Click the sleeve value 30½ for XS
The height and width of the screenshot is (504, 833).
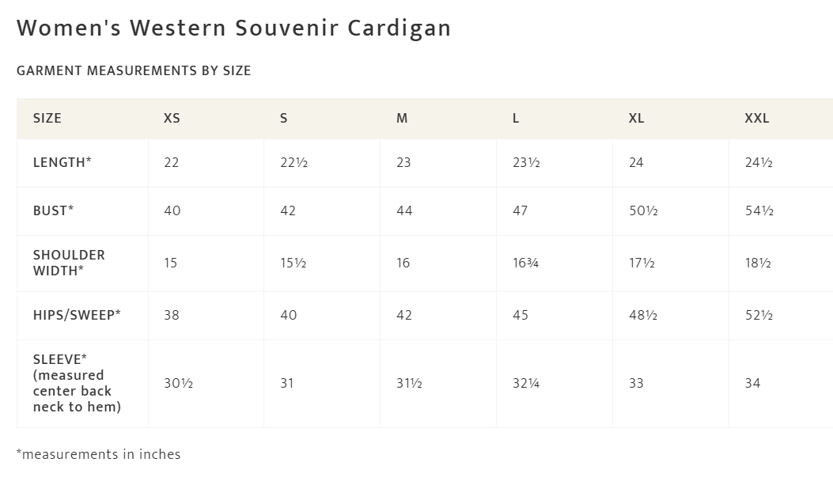(x=178, y=383)
